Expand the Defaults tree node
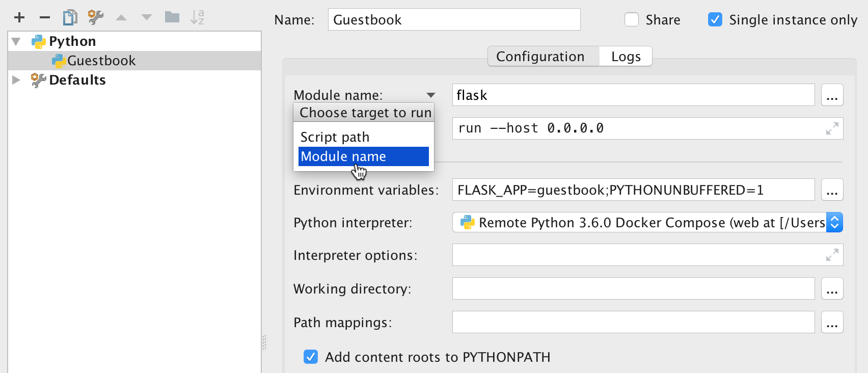868x373 pixels. tap(16, 80)
